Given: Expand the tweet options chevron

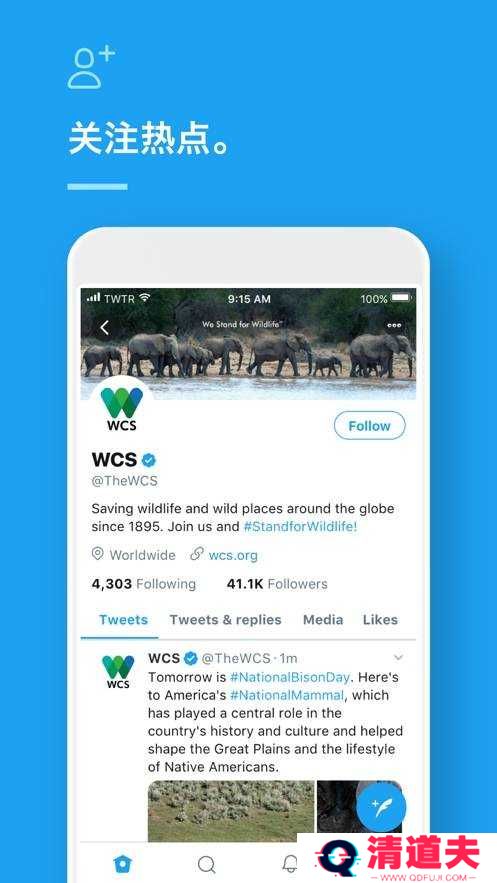Looking at the screenshot, I should pos(399,658).
